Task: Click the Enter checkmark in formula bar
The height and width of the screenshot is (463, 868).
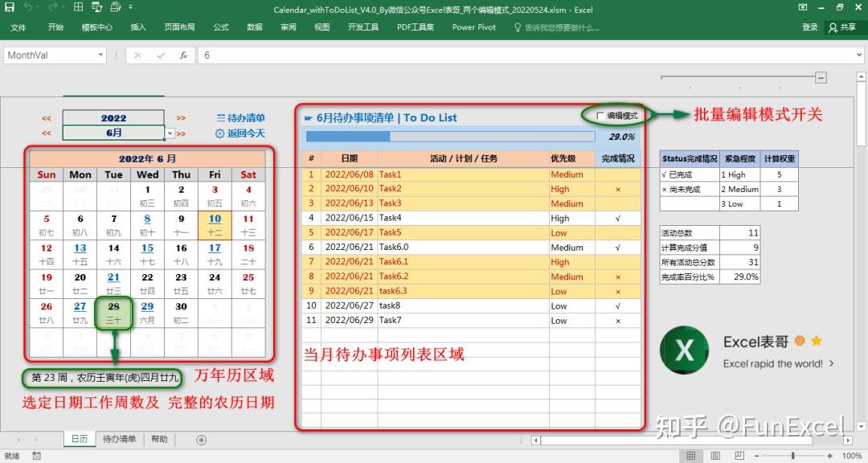Action: point(161,55)
